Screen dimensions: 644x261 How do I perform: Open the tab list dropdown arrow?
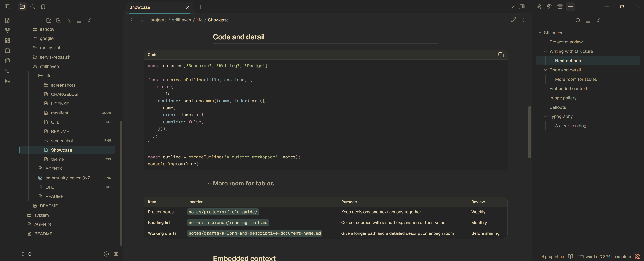(512, 7)
